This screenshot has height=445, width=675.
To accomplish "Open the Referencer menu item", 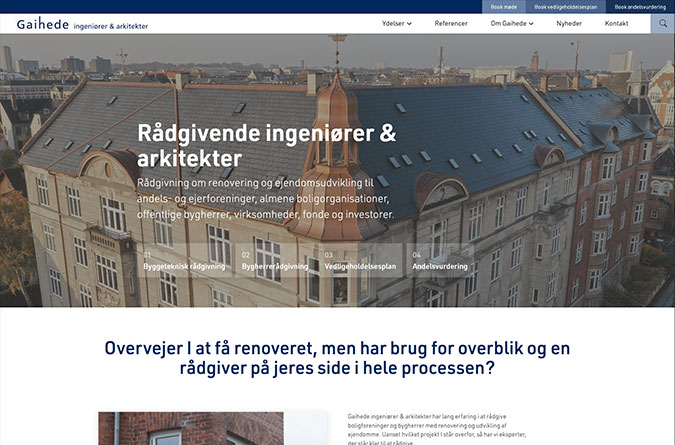I will (450, 23).
